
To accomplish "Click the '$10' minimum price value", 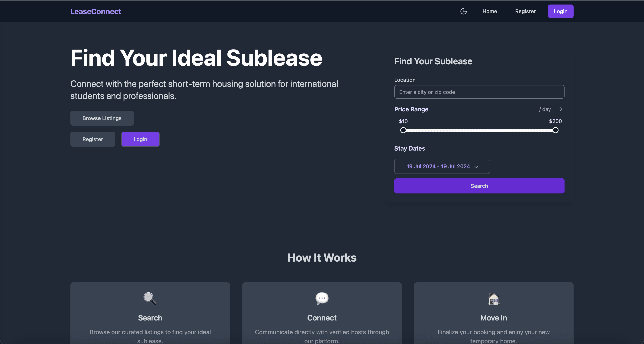I will tap(403, 121).
